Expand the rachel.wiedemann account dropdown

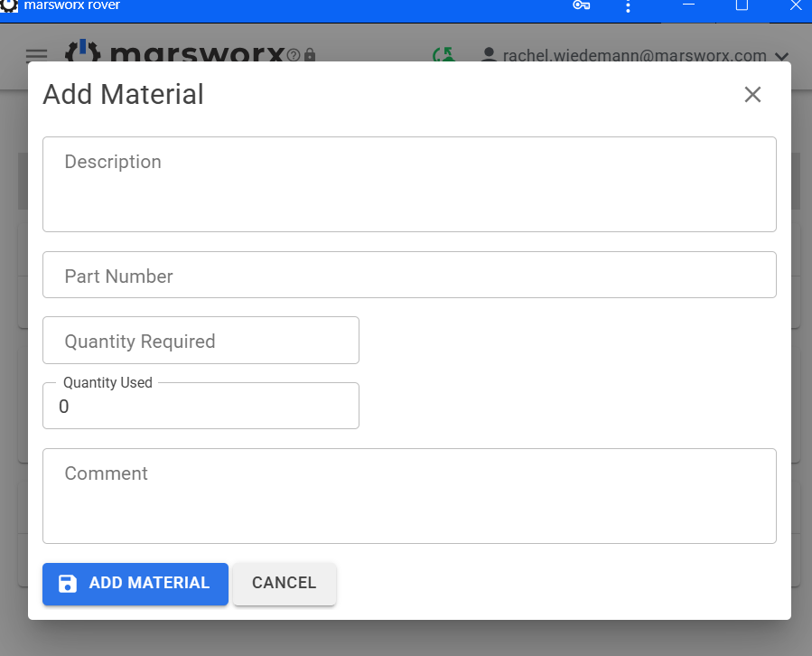tap(782, 55)
